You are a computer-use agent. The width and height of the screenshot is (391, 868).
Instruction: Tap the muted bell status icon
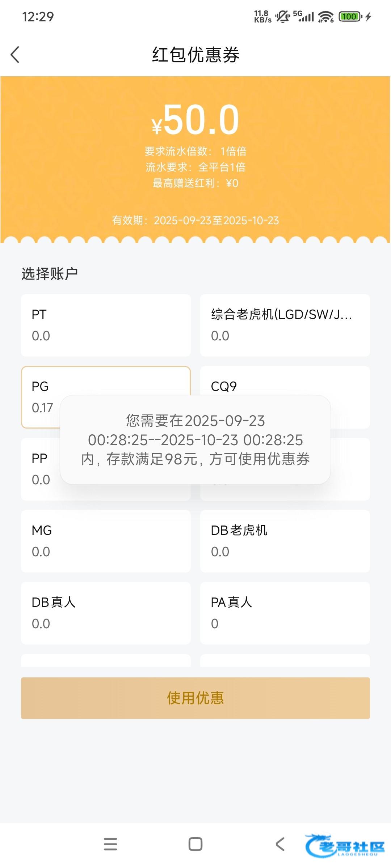click(282, 17)
